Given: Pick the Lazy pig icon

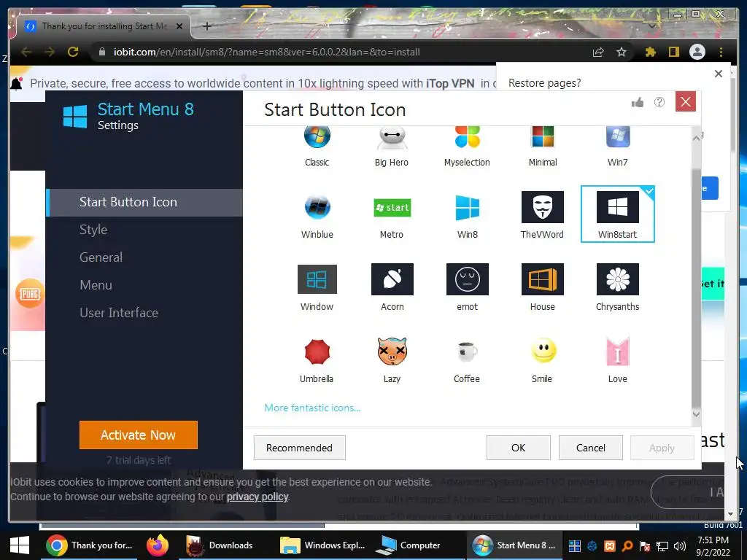Looking at the screenshot, I should [392, 359].
